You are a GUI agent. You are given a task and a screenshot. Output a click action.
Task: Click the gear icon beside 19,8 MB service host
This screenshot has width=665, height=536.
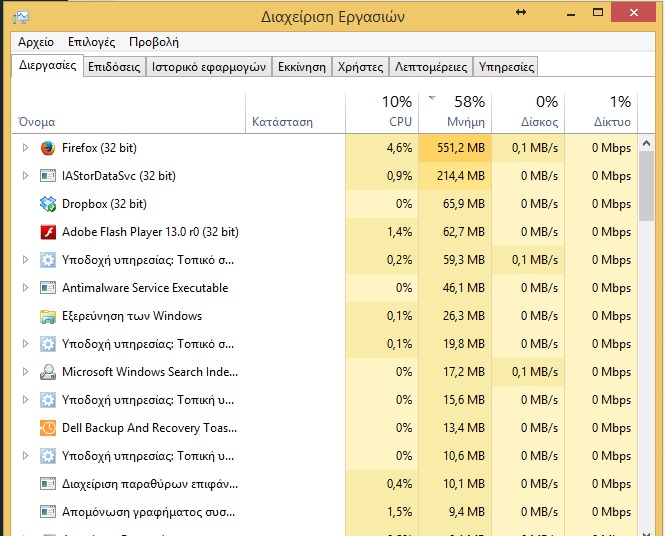tap(48, 344)
